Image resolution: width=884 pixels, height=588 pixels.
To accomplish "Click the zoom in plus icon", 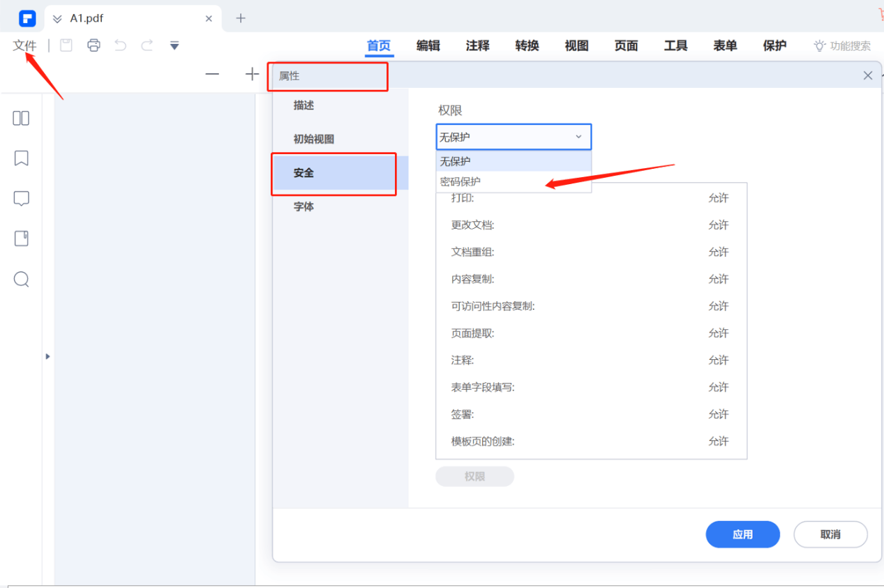I will click(253, 74).
